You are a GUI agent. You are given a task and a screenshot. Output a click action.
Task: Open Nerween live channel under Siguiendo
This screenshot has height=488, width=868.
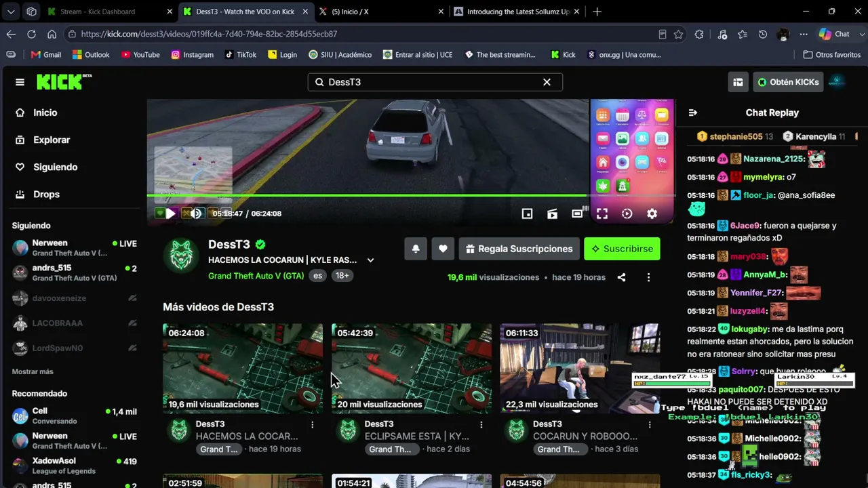[75, 247]
